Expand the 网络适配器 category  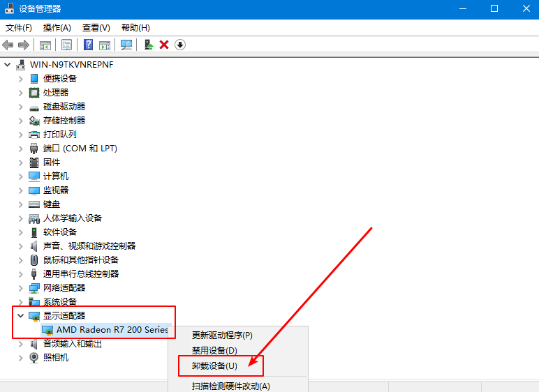click(x=20, y=287)
